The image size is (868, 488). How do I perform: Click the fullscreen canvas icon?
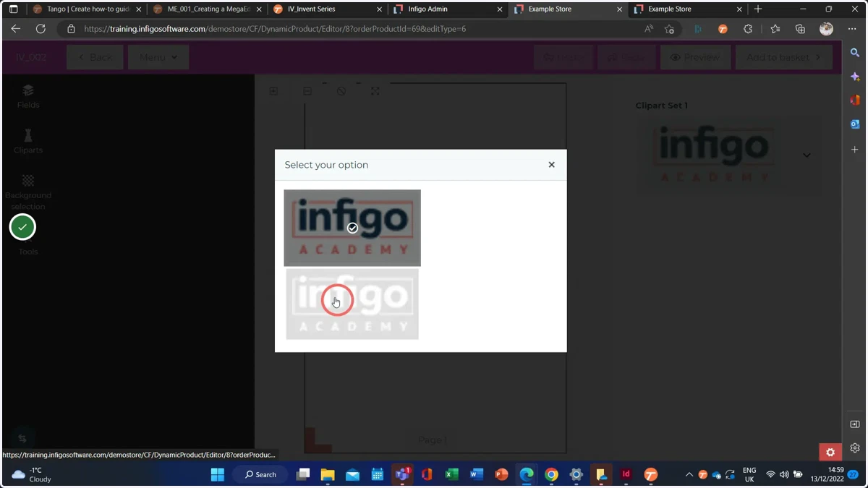point(375,91)
